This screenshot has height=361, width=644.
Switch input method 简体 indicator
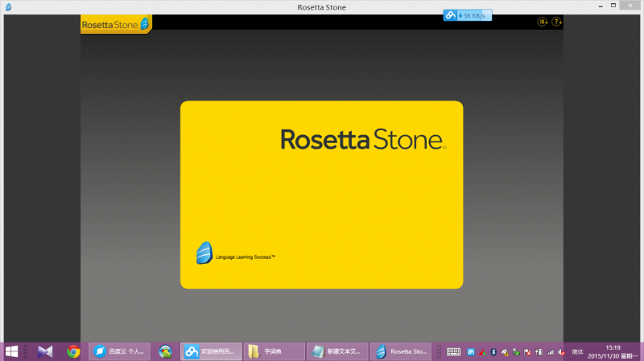coord(577,352)
